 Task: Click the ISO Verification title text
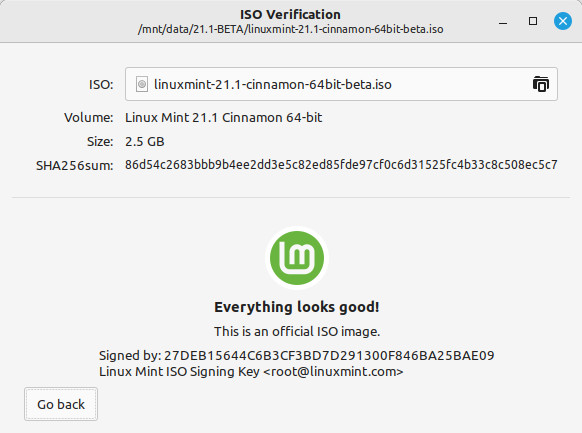(x=290, y=14)
